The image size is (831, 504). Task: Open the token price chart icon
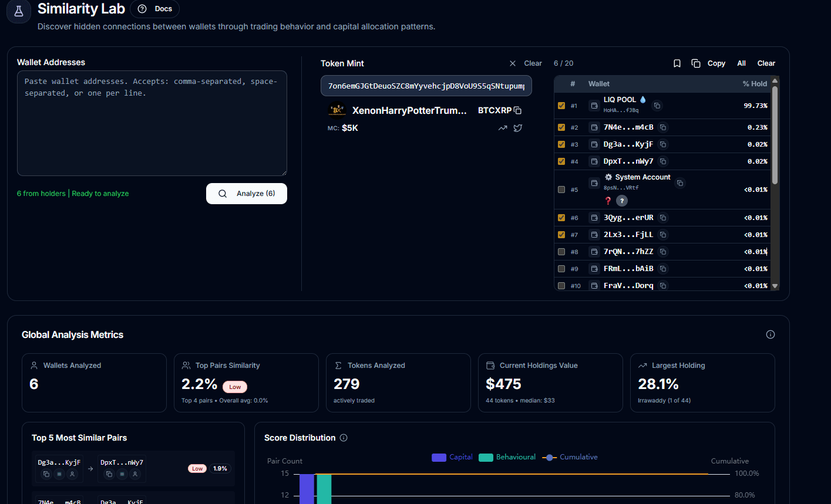[503, 128]
